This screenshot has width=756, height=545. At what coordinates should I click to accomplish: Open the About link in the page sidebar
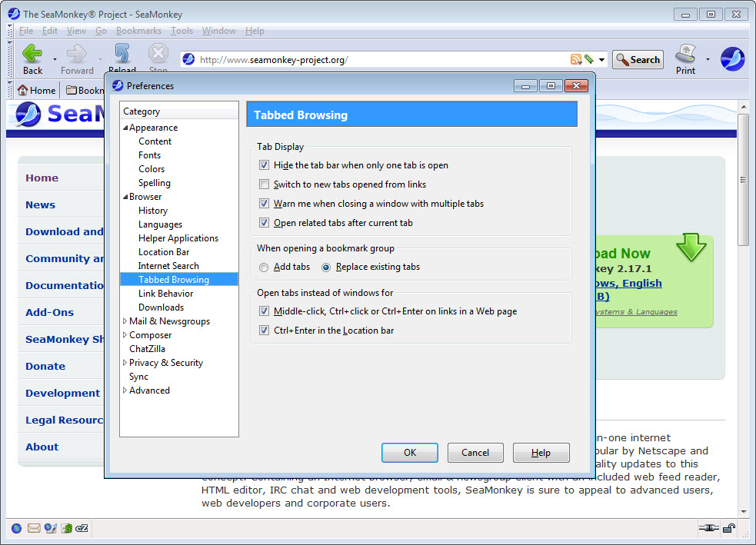42,447
